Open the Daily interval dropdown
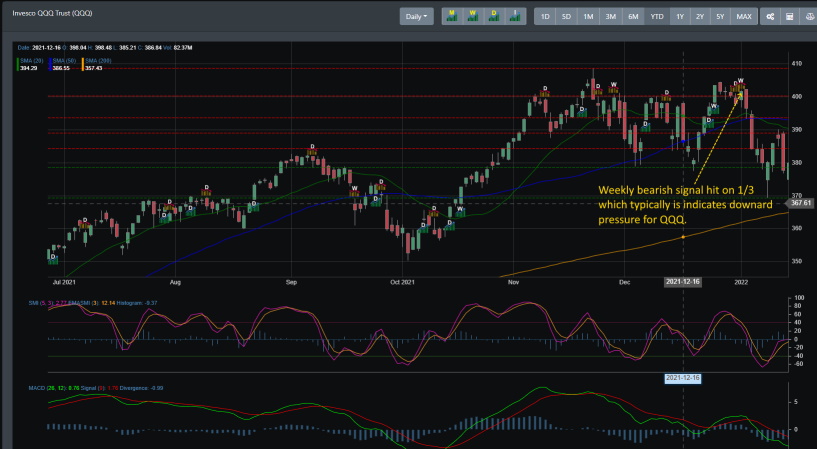This screenshot has width=817, height=449. tap(416, 16)
